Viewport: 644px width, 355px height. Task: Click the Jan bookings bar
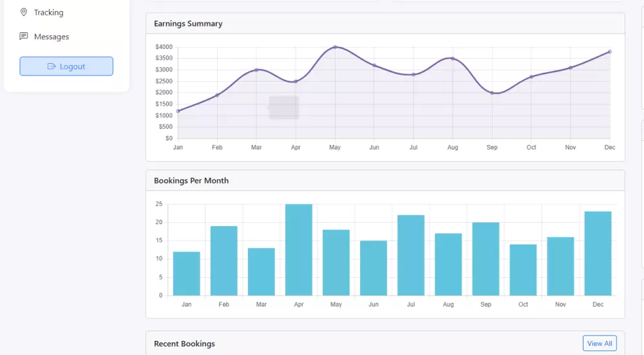(x=187, y=274)
